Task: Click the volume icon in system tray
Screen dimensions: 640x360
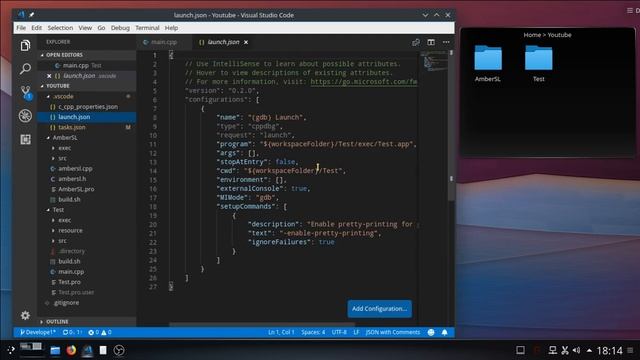Action: [576, 350]
